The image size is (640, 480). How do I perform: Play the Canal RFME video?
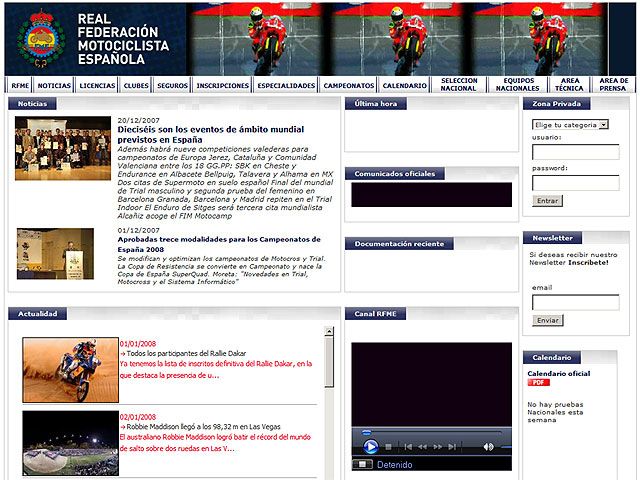(371, 447)
